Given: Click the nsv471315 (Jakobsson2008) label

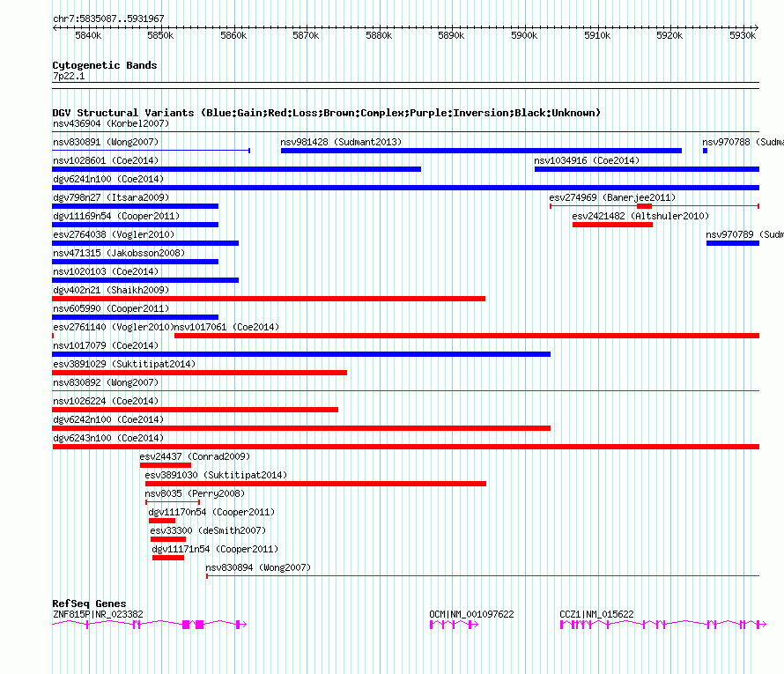Looking at the screenshot, I should pyautogui.click(x=119, y=253).
